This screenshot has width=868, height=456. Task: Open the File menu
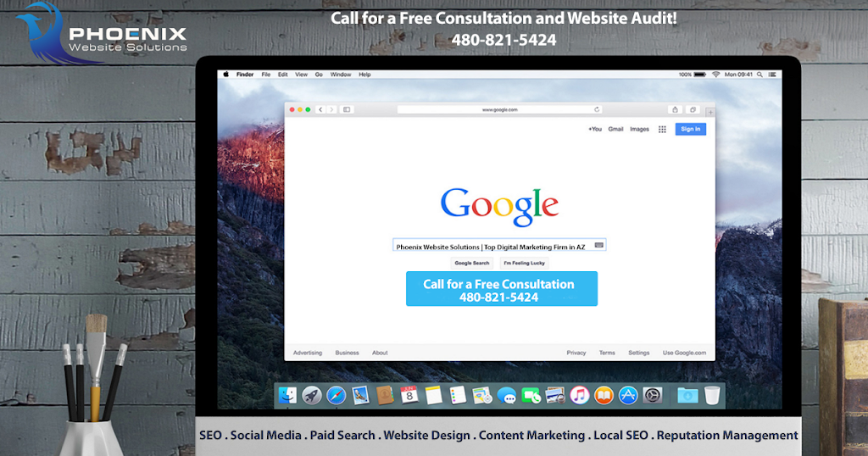click(265, 74)
